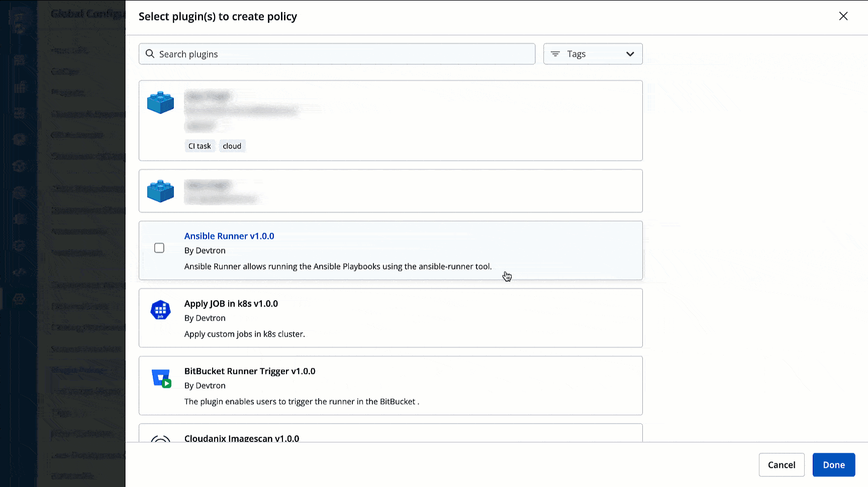The width and height of the screenshot is (868, 487).
Task: Click the "CI task" tag chip
Action: 200,146
